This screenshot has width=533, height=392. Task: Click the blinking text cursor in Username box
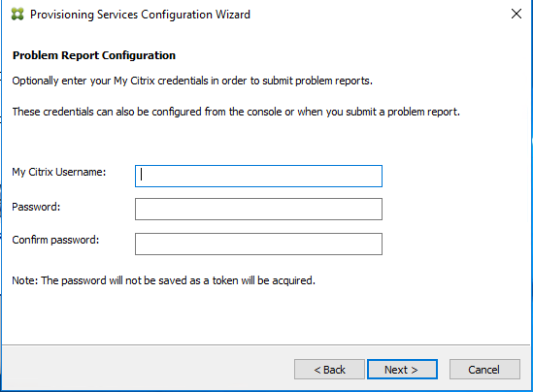141,176
